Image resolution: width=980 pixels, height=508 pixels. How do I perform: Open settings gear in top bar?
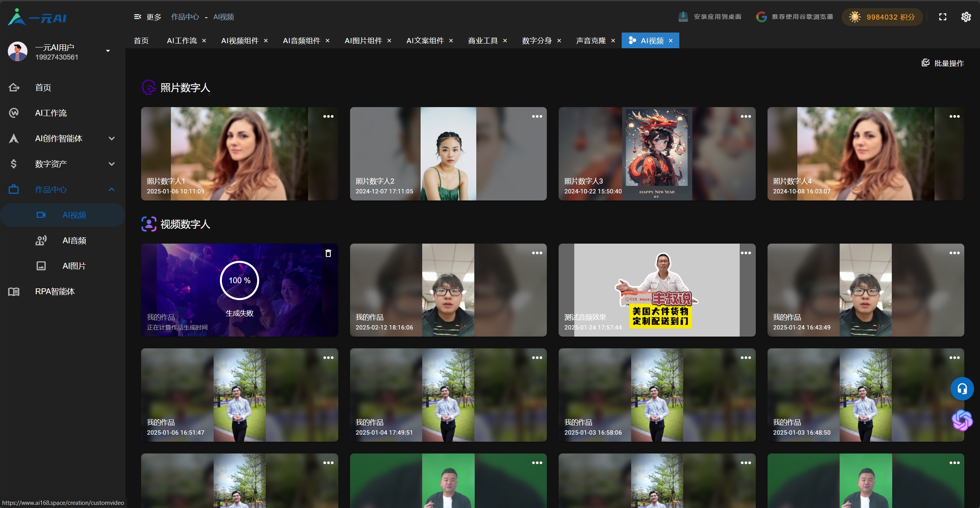pos(966,17)
